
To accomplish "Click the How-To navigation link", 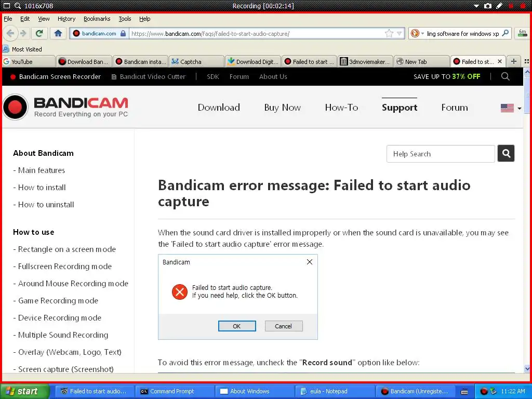I will [x=341, y=108].
